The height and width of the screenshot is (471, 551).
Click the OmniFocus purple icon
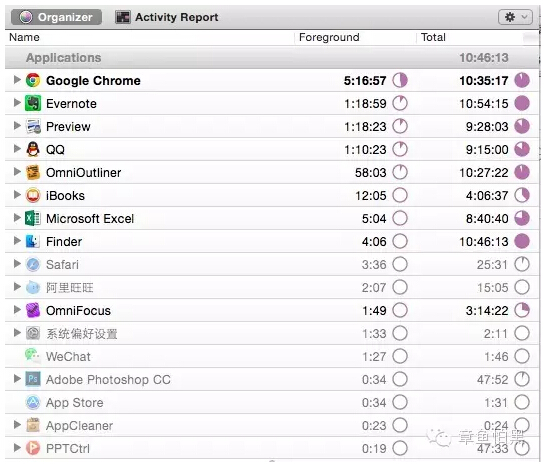(33, 310)
